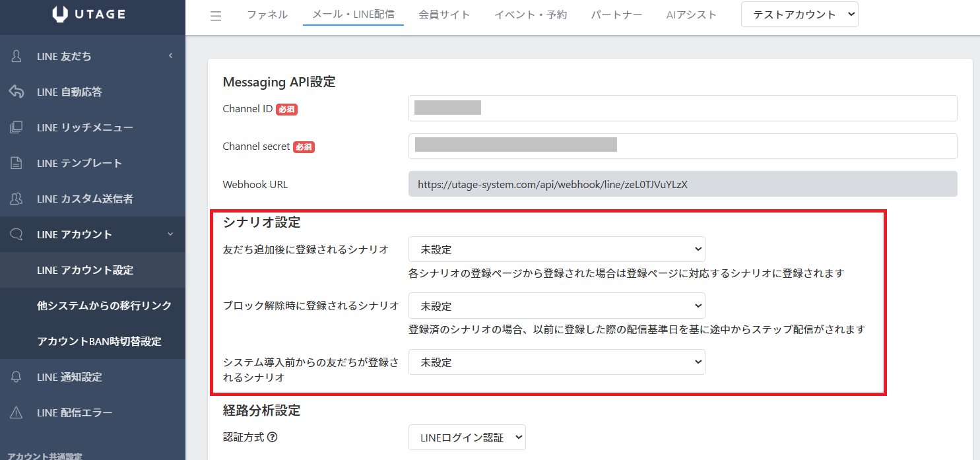Switch to the ファネル tab
Image resolution: width=980 pixels, height=460 pixels.
(x=267, y=15)
